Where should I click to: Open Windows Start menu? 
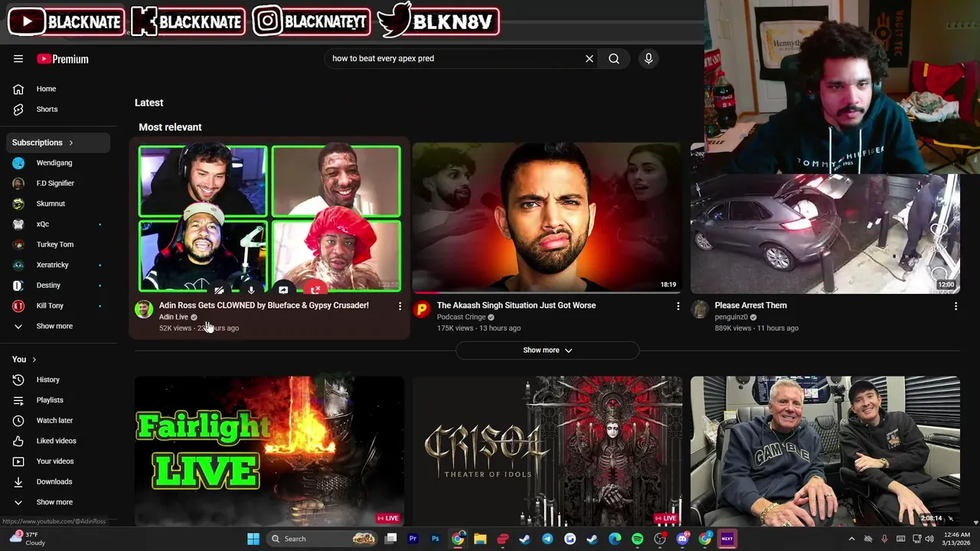253,539
